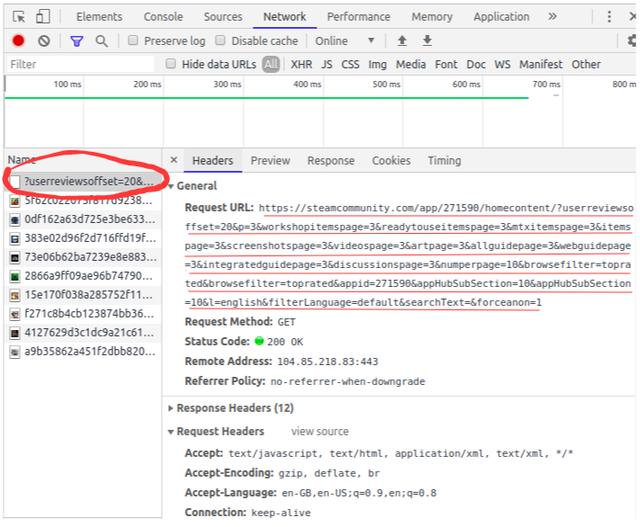Filter requests by Img
The width and height of the screenshot is (640, 527).
(x=377, y=64)
